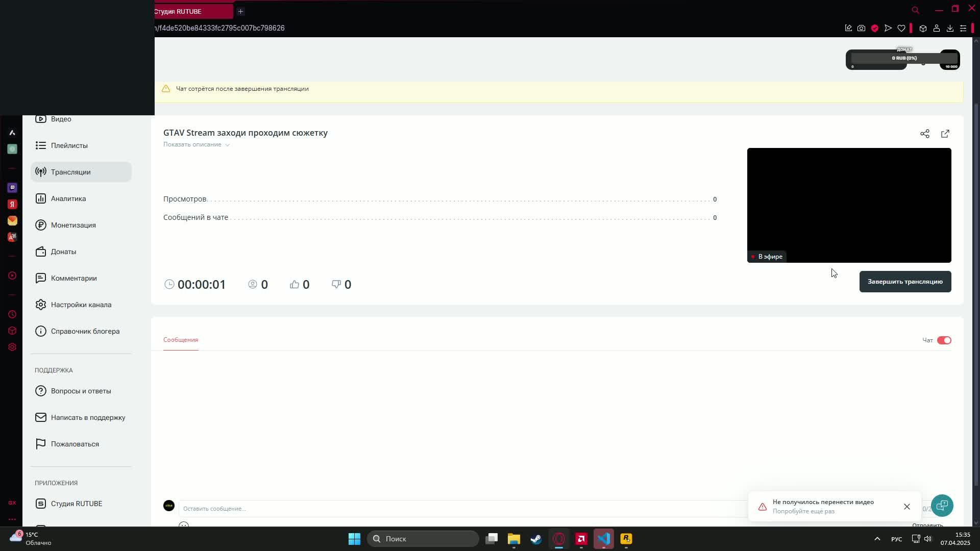Expand Показать описание section

coord(196,144)
